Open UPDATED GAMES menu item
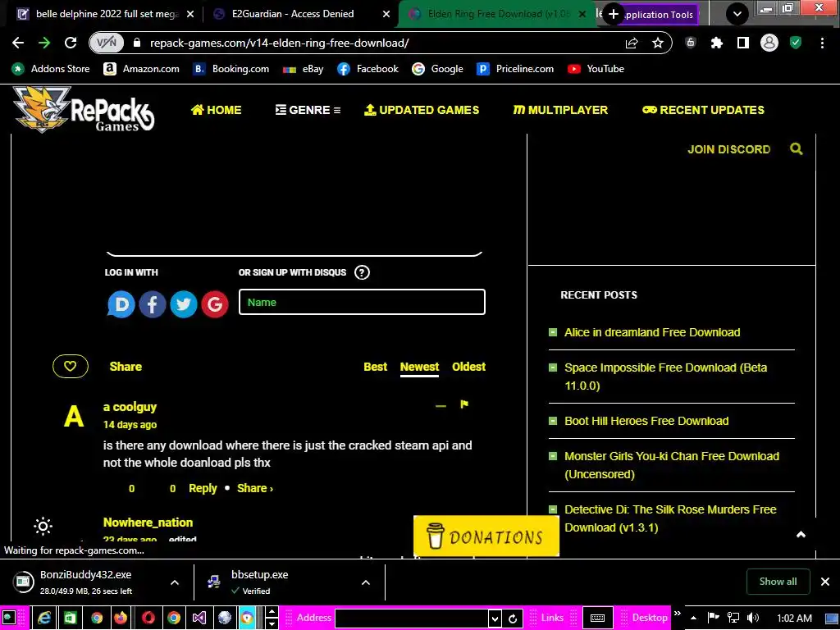840x630 pixels. [422, 110]
